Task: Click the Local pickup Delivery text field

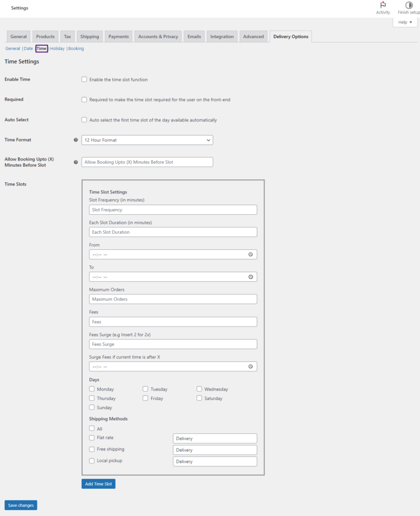Action: click(x=215, y=462)
